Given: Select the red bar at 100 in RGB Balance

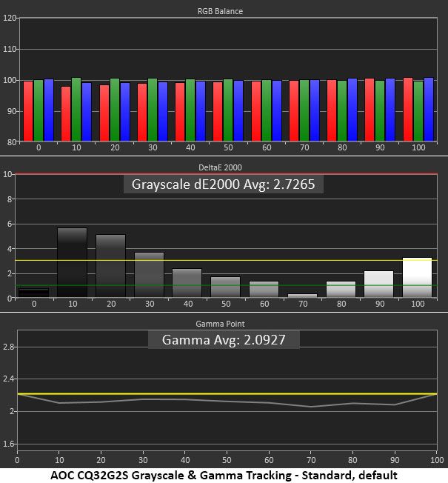Looking at the screenshot, I should coord(408,110).
